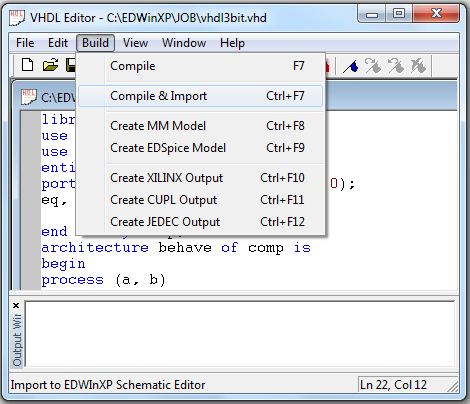Select Compile & Import menu entry
The image size is (470, 404).
(x=201, y=96)
